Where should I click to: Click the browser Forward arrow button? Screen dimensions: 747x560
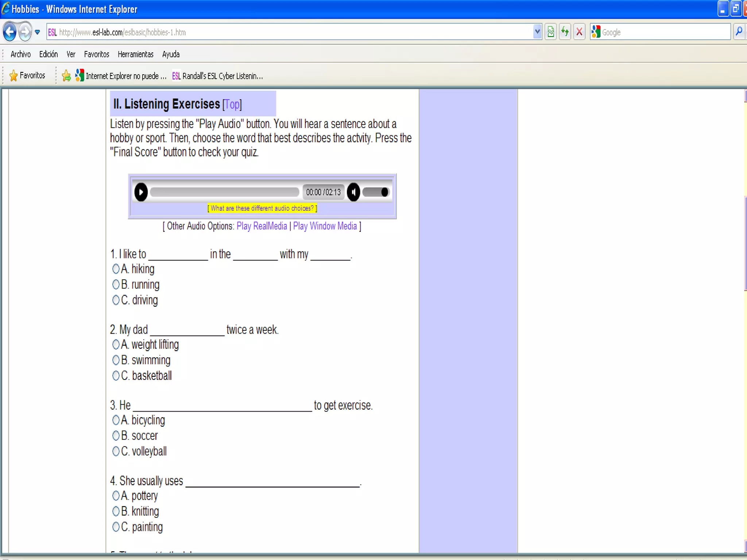click(x=25, y=32)
